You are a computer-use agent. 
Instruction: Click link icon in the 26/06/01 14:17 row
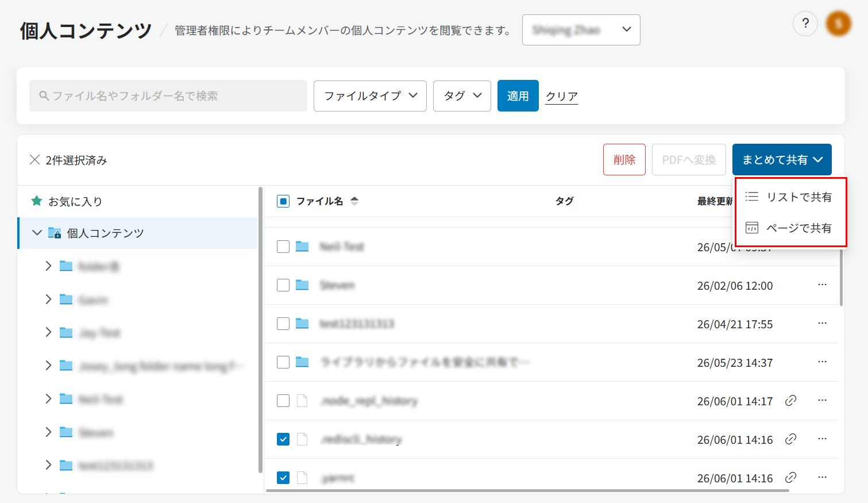[x=790, y=401]
